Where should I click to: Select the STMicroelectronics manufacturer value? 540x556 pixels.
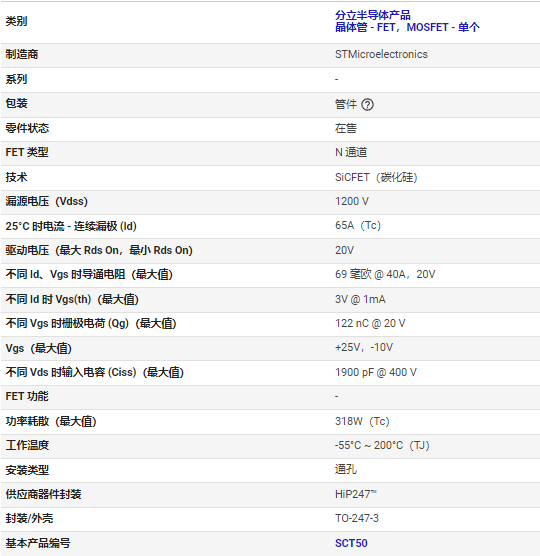(x=381, y=54)
